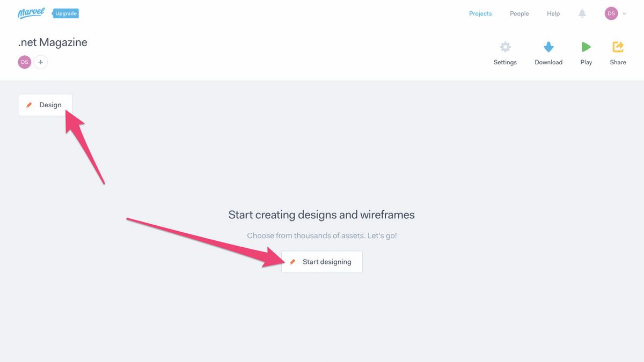Click the pencil icon in Start designing
This screenshot has width=644, height=362.
[x=292, y=262]
